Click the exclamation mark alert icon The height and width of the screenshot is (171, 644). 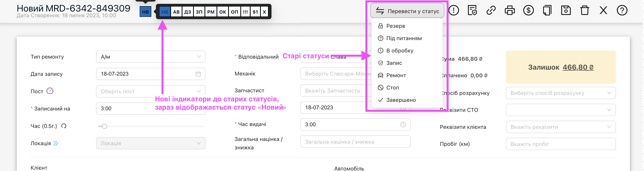point(454,10)
